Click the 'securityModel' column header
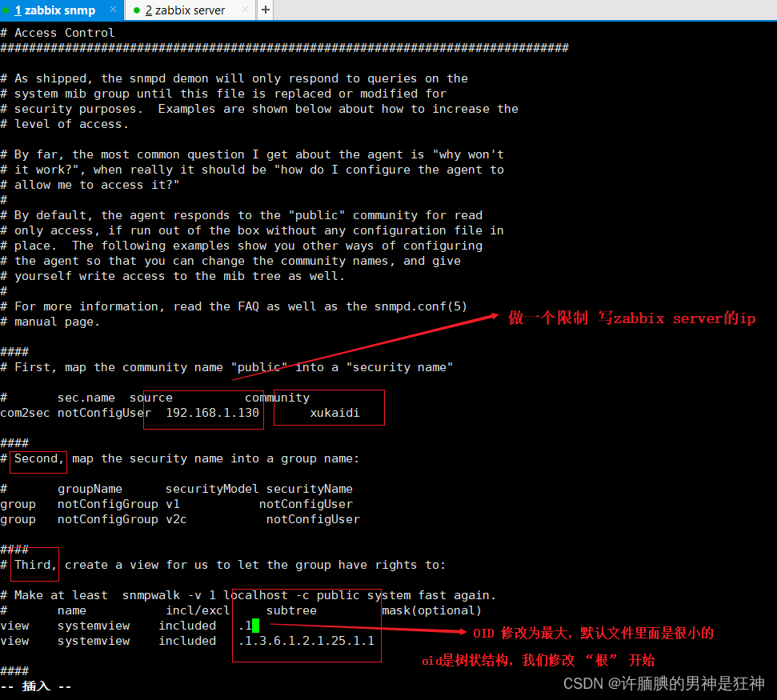Image resolution: width=777 pixels, height=700 pixels. (211, 489)
